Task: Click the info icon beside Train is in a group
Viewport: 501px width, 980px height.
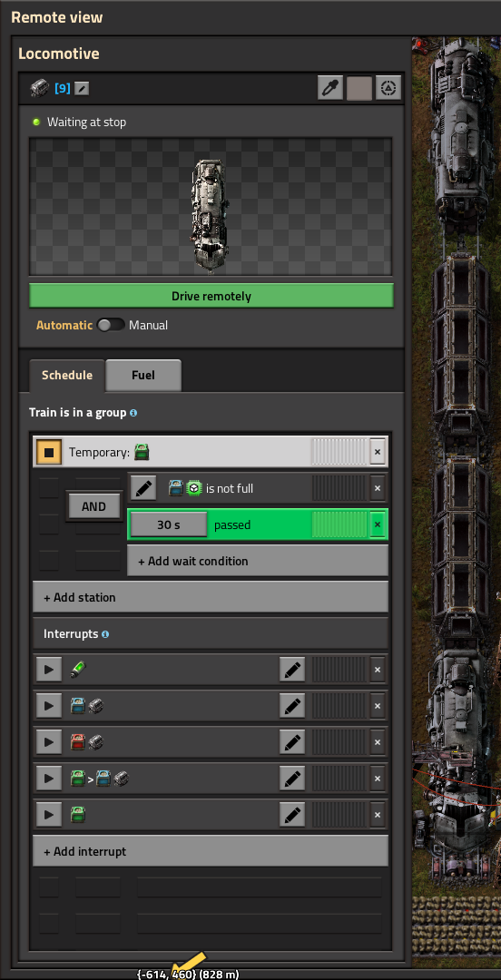Action: point(133,413)
